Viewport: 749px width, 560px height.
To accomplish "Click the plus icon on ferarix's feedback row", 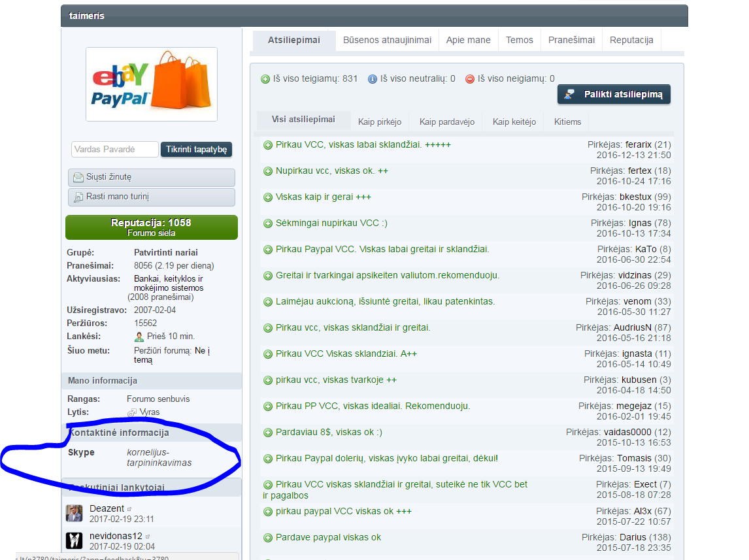I will 268,145.
